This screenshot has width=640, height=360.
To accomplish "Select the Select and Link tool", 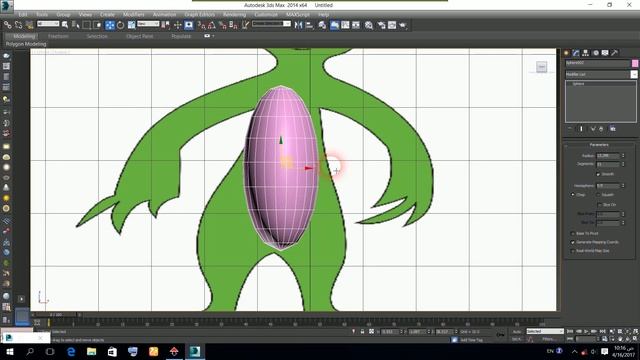I will pyautogui.click(x=7, y=25).
